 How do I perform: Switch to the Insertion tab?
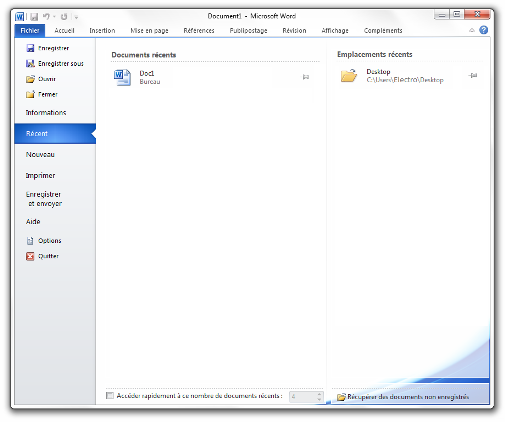(102, 31)
